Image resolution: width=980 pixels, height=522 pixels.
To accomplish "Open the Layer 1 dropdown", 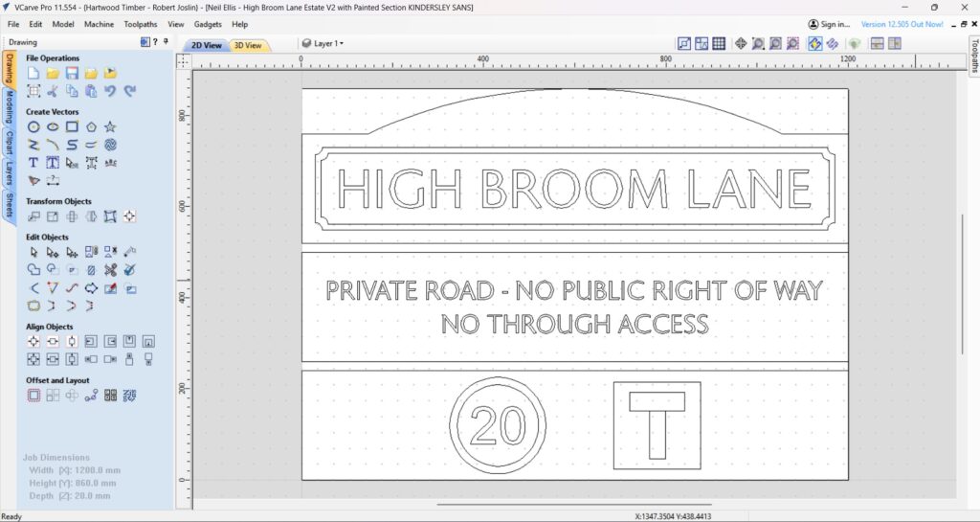I will coord(323,43).
